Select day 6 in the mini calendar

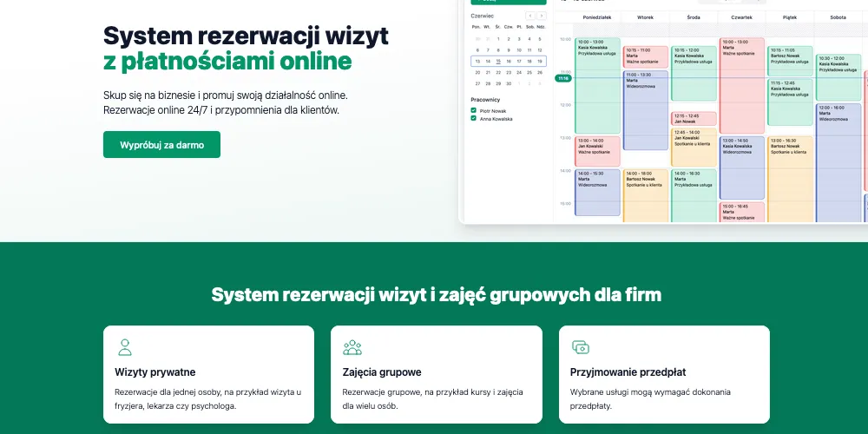tap(477, 50)
